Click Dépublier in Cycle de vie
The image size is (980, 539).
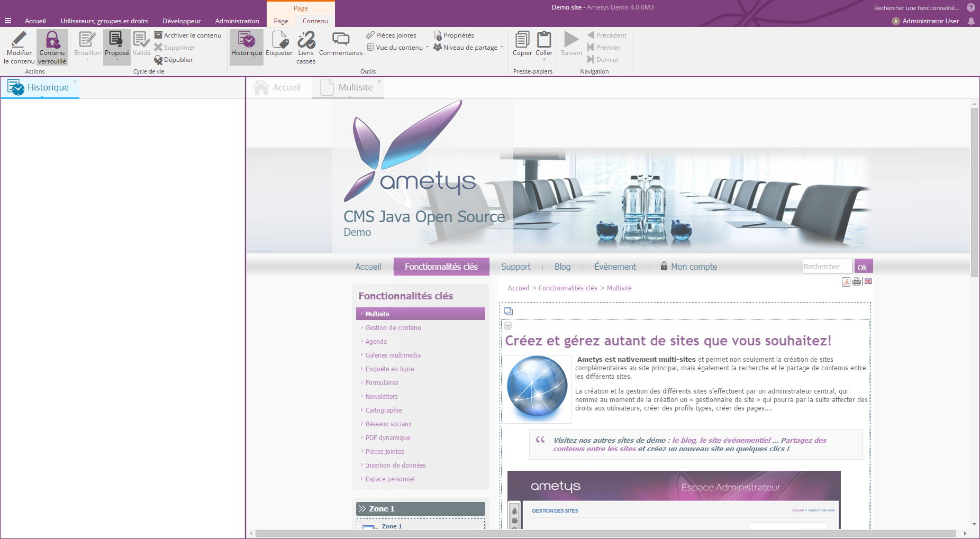click(x=174, y=59)
